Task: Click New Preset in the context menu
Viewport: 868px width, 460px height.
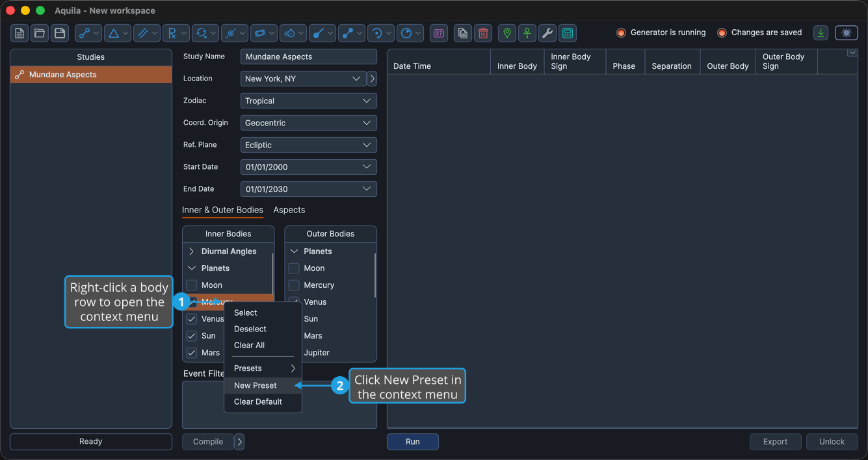Action: pos(263,385)
